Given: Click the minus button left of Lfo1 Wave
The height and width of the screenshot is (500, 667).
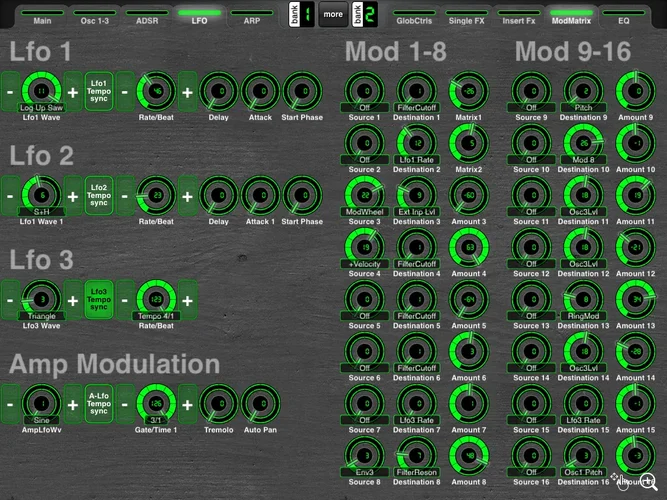Looking at the screenshot, I should point(9,92).
